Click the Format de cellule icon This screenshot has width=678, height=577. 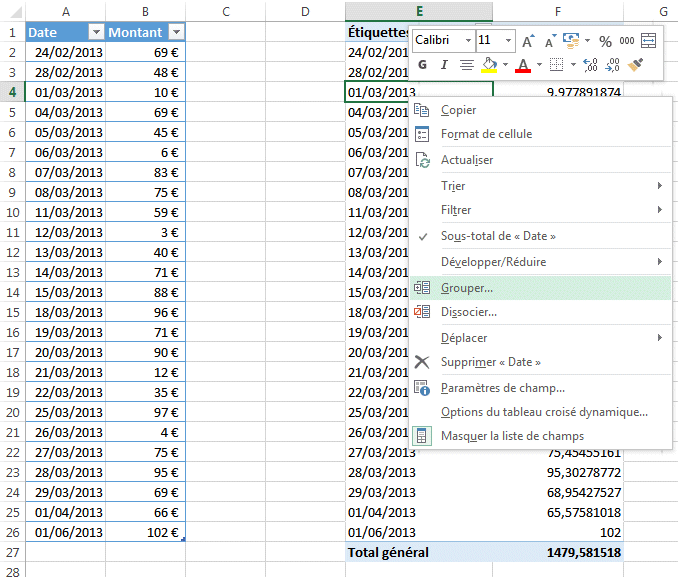422,134
